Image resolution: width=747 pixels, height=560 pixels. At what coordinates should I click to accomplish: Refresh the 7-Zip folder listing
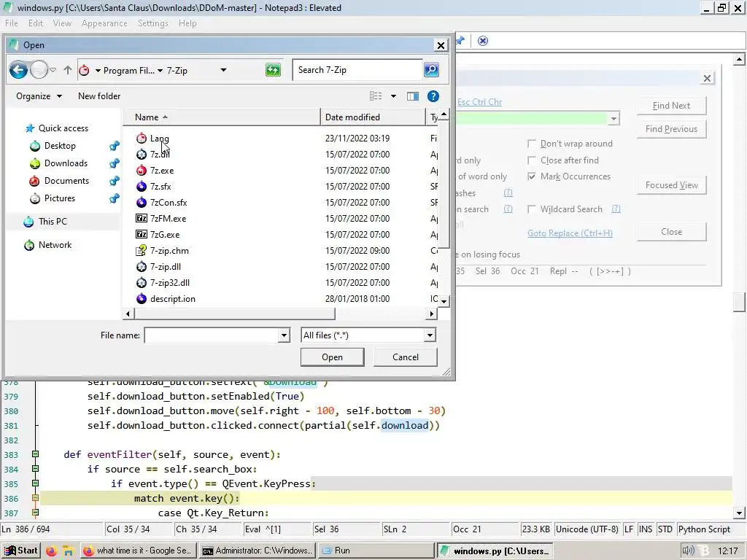click(x=273, y=71)
